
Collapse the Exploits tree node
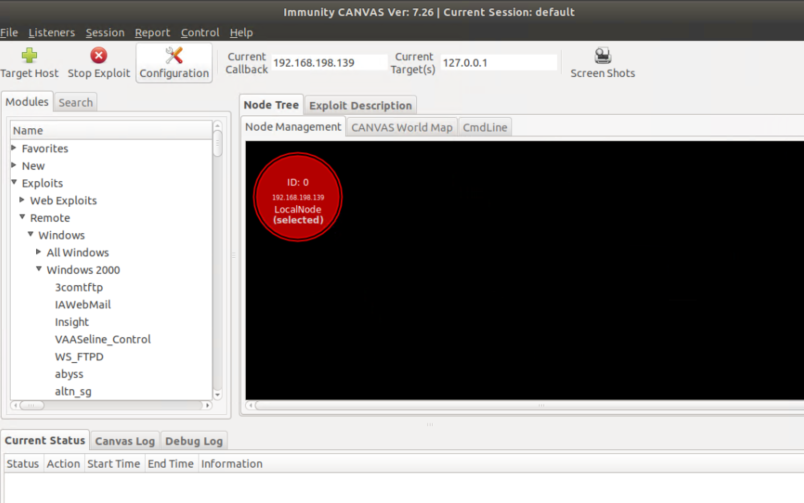point(14,182)
